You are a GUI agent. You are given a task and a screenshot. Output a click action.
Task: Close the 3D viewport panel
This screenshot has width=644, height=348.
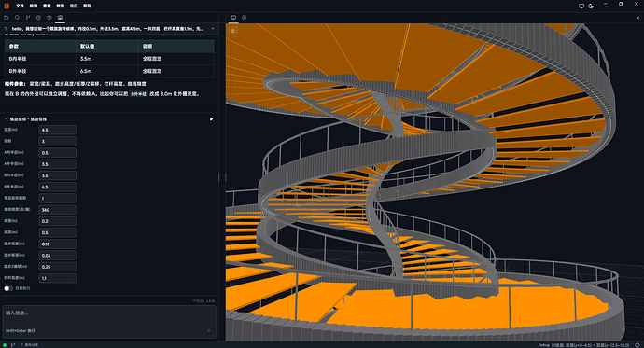pos(637,18)
